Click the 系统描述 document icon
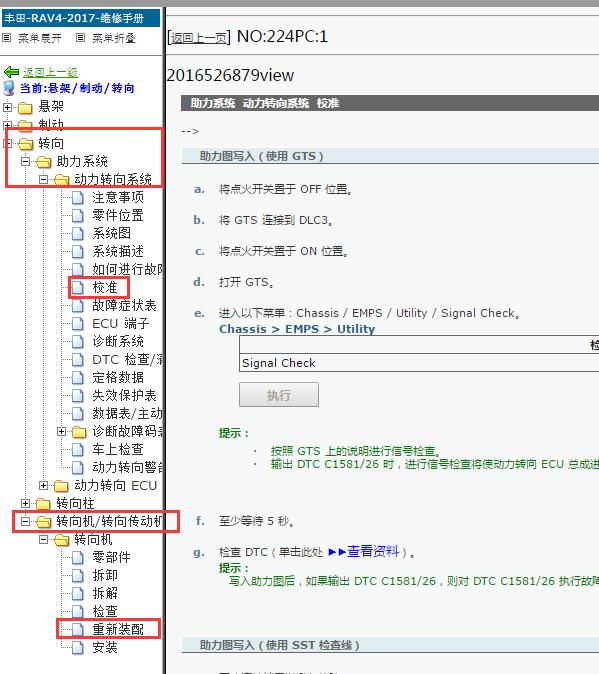 [x=78, y=252]
